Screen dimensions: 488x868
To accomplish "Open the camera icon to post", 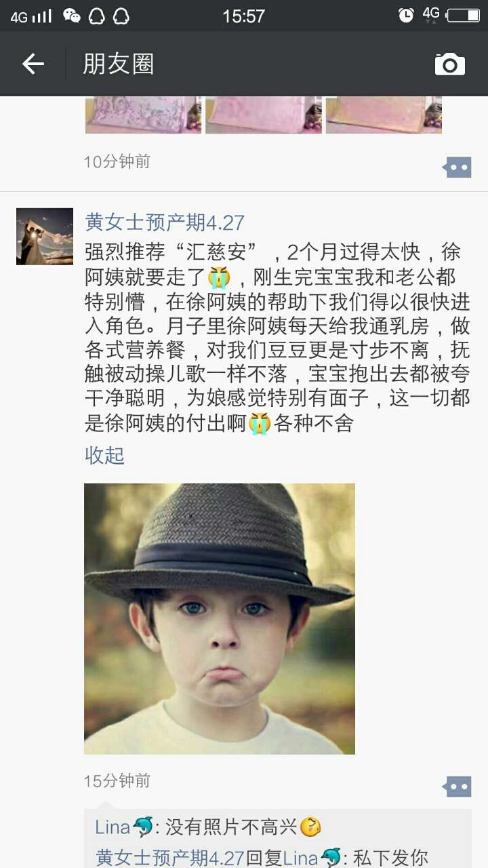I will click(x=450, y=64).
